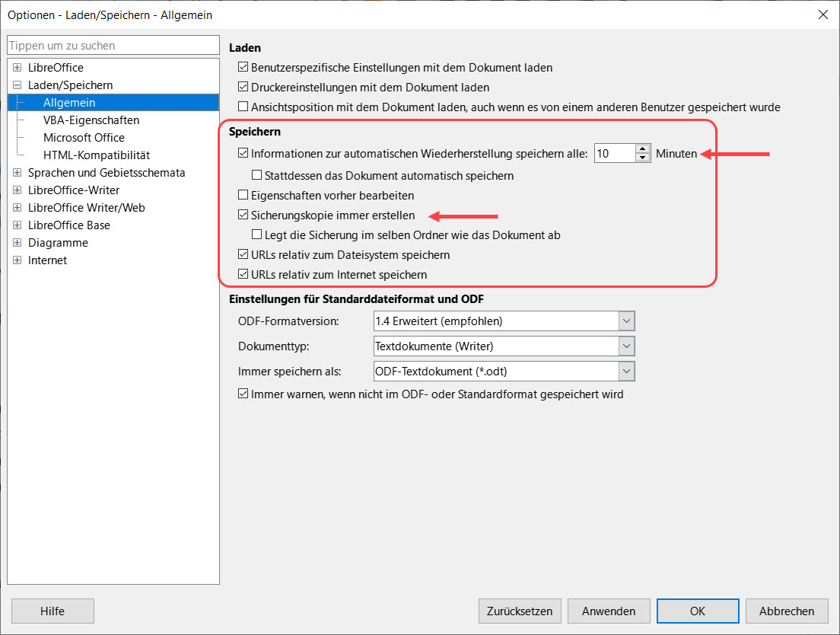The width and height of the screenshot is (840, 635).
Task: Click the Anwenden button
Action: click(609, 611)
